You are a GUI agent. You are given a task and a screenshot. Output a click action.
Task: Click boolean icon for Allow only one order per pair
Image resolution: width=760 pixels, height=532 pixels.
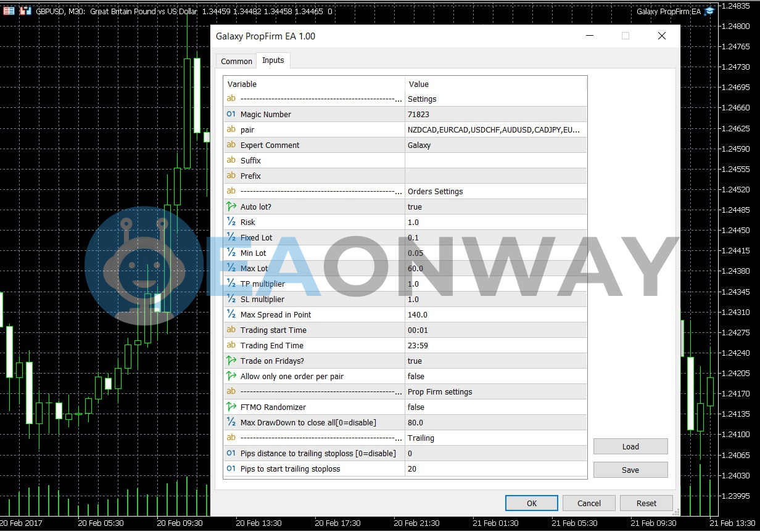click(x=231, y=376)
